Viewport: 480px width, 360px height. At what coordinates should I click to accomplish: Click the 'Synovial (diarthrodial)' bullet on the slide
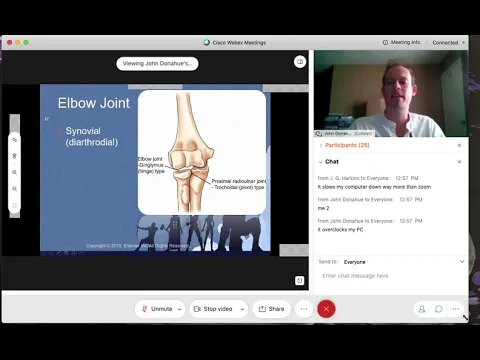[x=92, y=136]
